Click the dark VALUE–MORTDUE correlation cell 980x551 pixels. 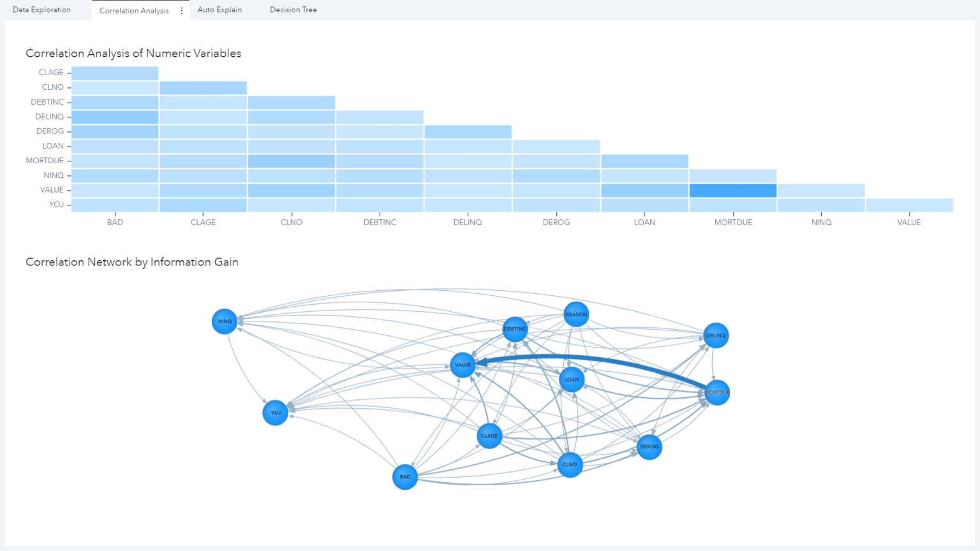coord(733,190)
